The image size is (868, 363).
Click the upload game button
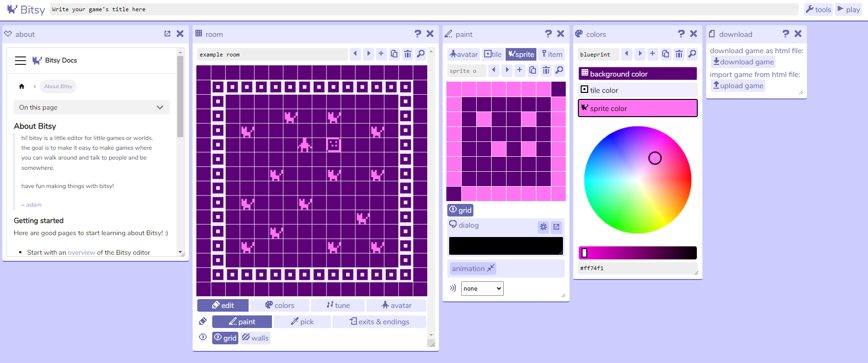(738, 85)
